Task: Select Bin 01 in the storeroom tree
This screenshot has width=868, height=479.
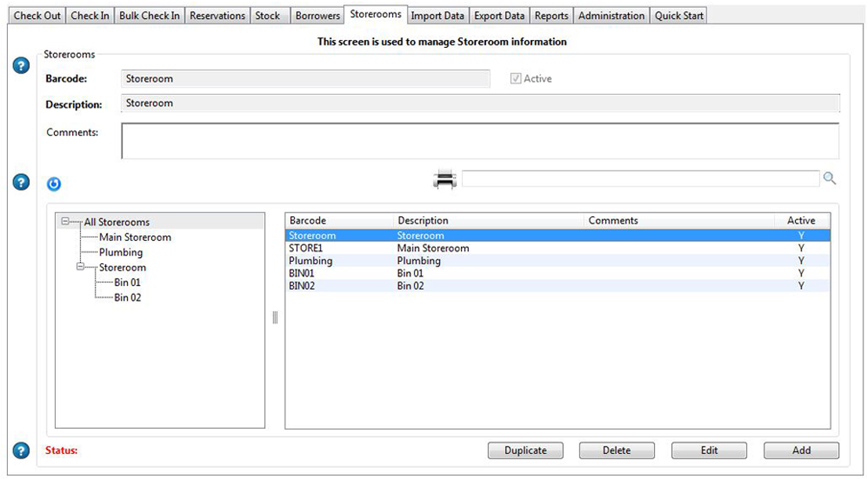Action: point(126,282)
